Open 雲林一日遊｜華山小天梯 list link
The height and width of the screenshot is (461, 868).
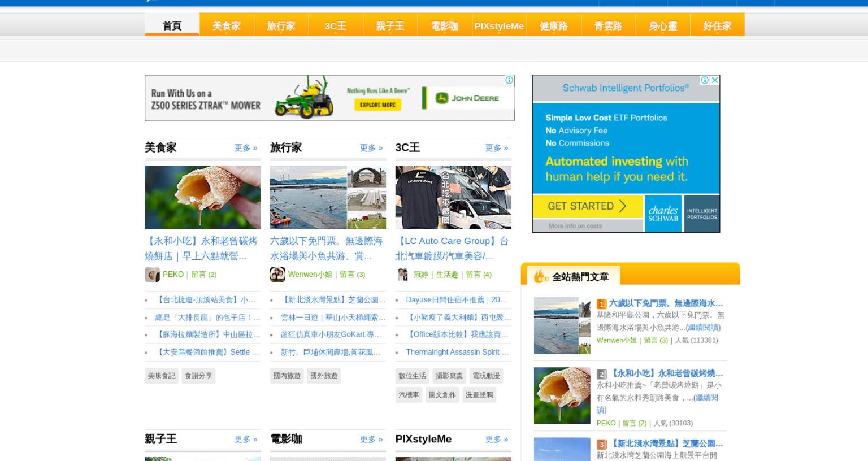click(333, 318)
